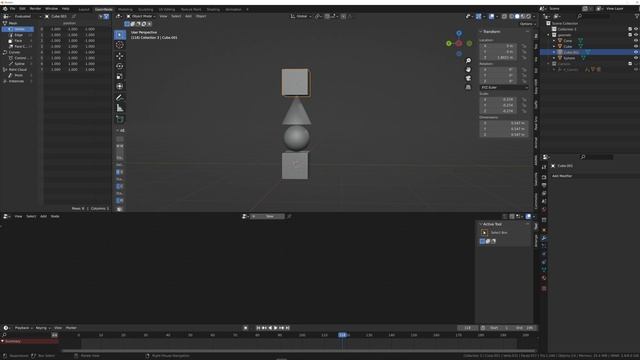Viewport: 640px width, 360px height.
Task: Choose the Move tool
Action: coord(120,56)
